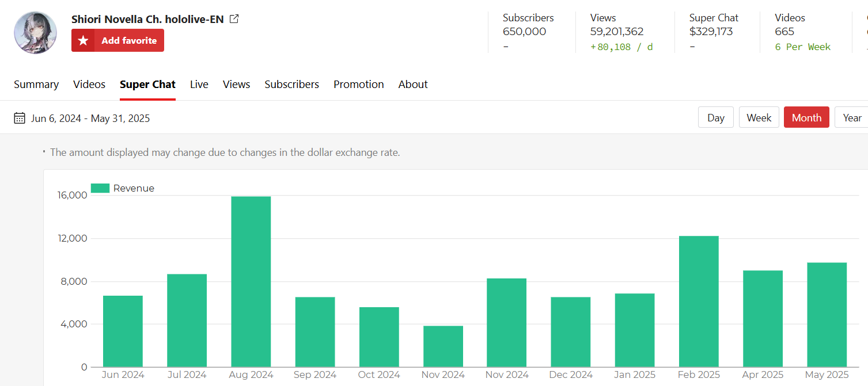
Task: Click the Oct 2024 revenue bar
Action: 379,337
